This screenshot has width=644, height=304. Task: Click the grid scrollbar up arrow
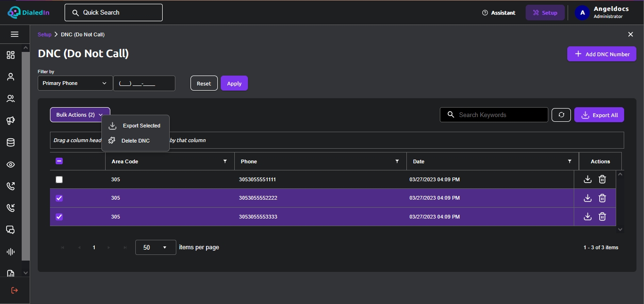(x=620, y=174)
